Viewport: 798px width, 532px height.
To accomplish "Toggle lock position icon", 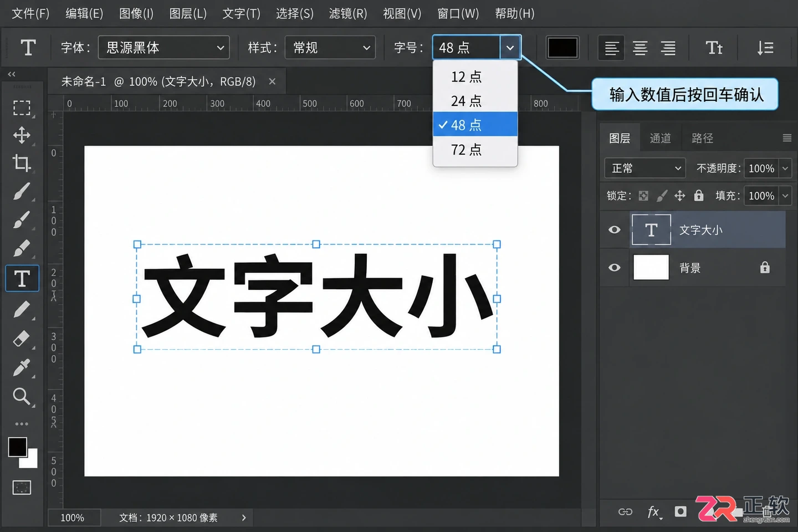I will tap(680, 196).
